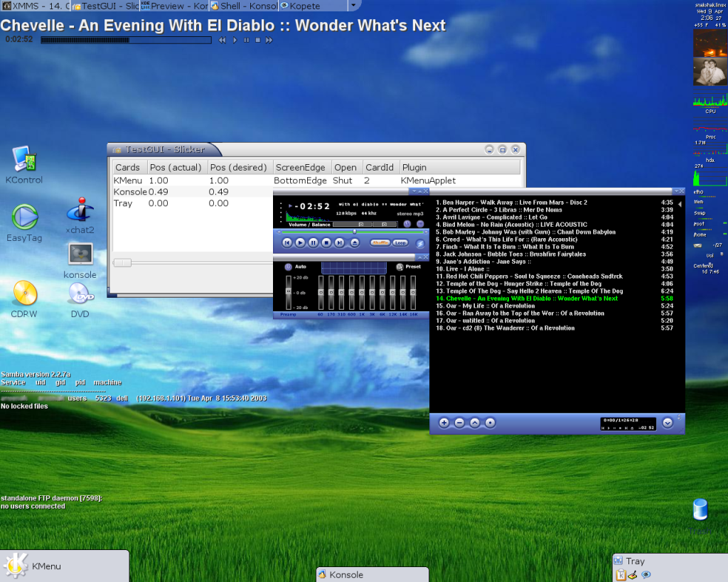Switch to Kopete taskbar entry
The image size is (728, 582).
(x=313, y=6)
